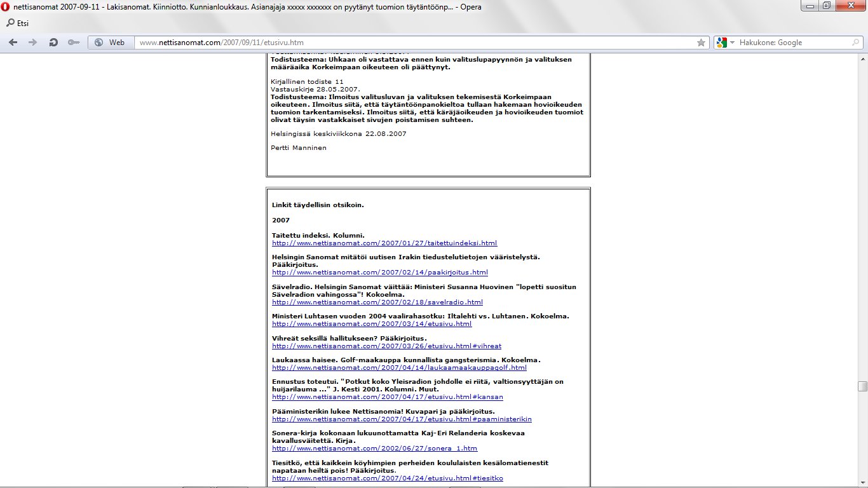Image resolution: width=868 pixels, height=488 pixels.
Task: Open the laukaamaakauppagolf.html link
Action: click(x=399, y=368)
